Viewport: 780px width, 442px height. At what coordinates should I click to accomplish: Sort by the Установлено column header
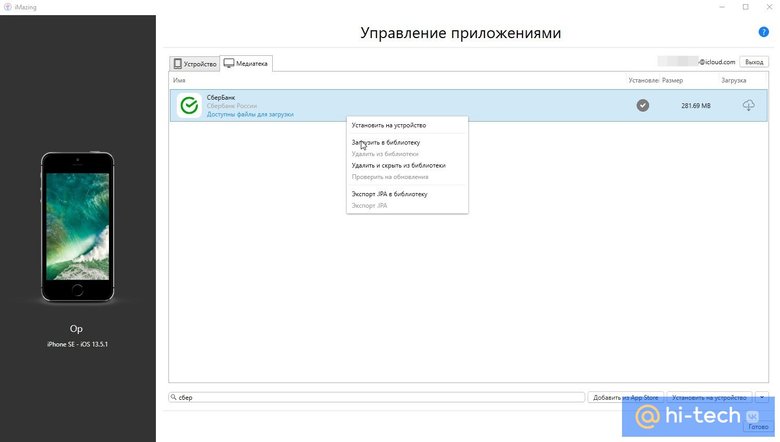pyautogui.click(x=643, y=80)
